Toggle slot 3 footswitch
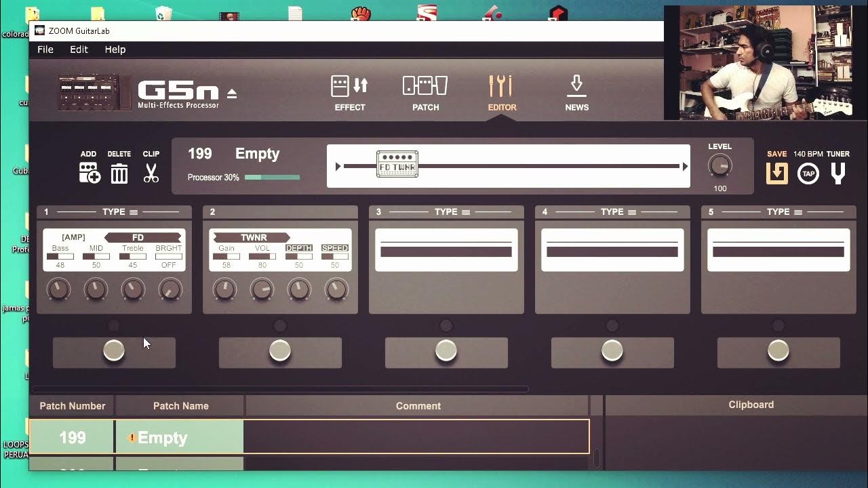 (x=446, y=351)
